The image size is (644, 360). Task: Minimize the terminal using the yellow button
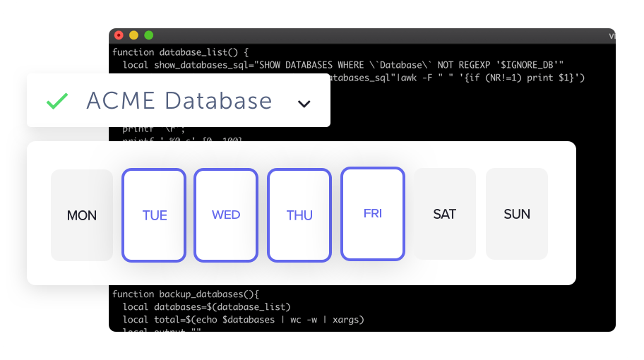pos(133,35)
